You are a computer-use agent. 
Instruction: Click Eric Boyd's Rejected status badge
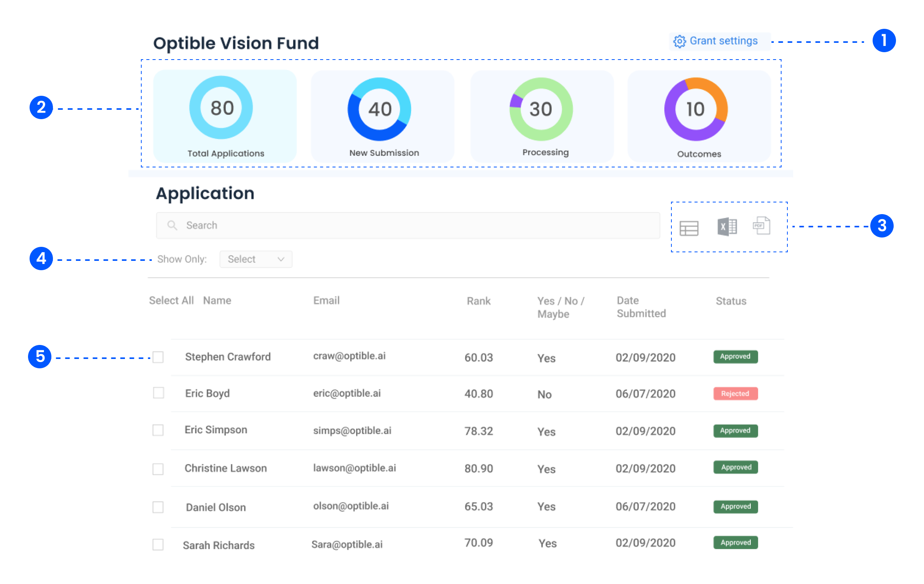[x=735, y=394]
